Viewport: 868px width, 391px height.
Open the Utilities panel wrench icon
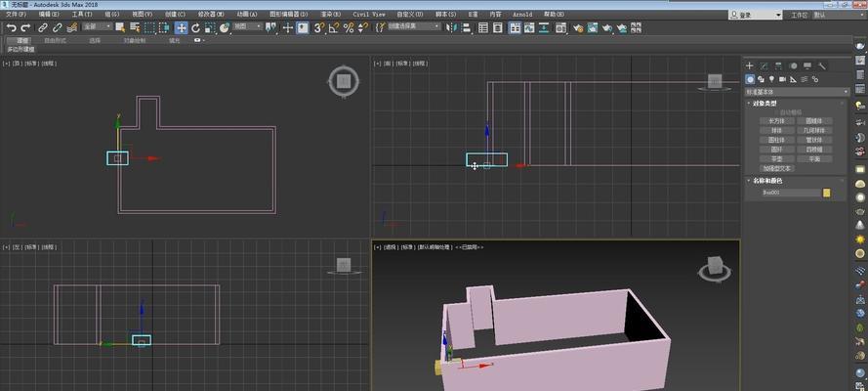[x=821, y=65]
